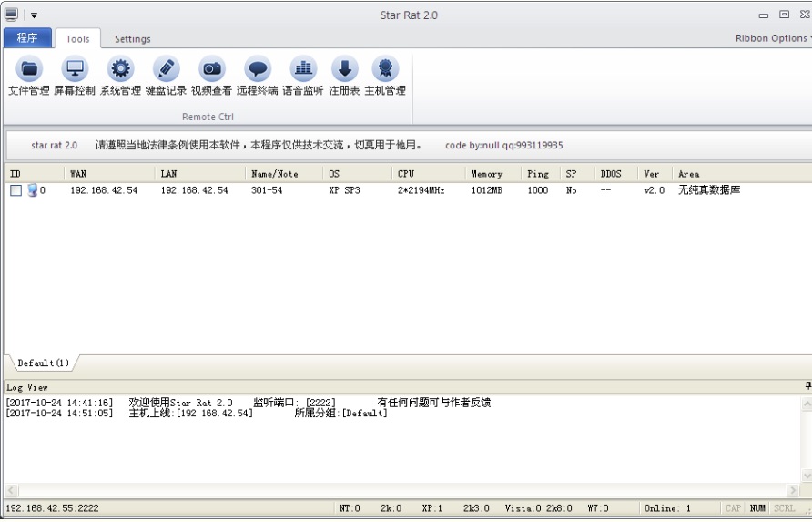Open 系统管理 system management
812x522 pixels.
[120, 76]
